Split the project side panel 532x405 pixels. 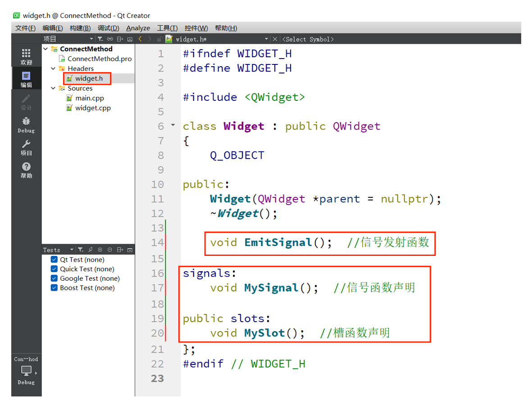[120, 39]
